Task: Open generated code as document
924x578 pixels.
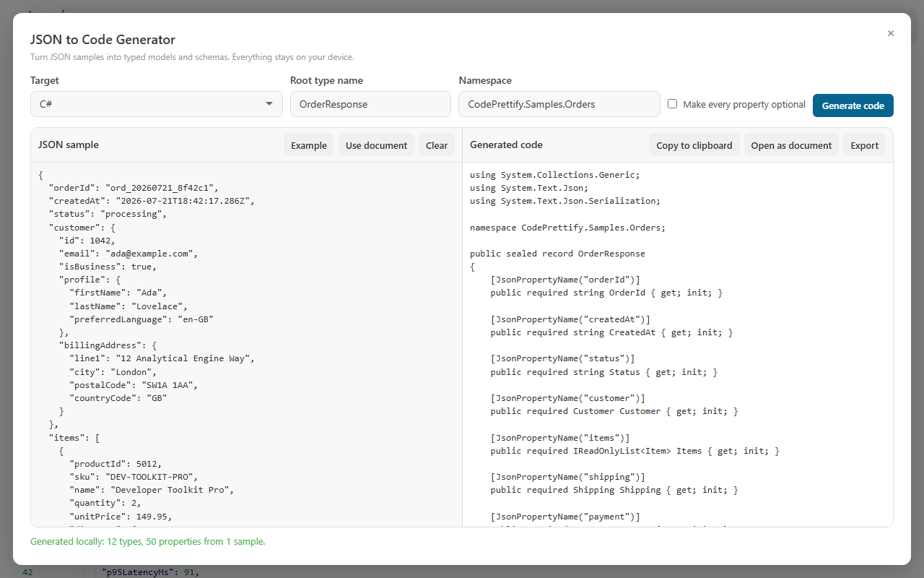Action: coord(791,145)
